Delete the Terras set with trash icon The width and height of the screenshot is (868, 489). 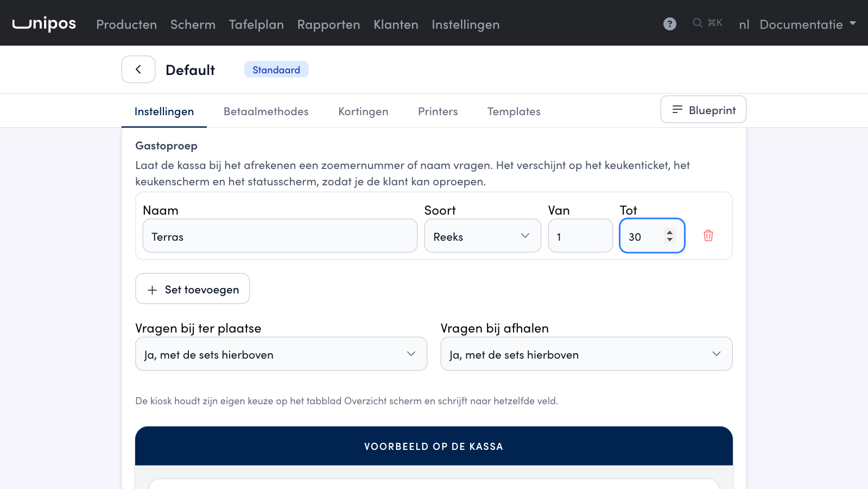708,236
